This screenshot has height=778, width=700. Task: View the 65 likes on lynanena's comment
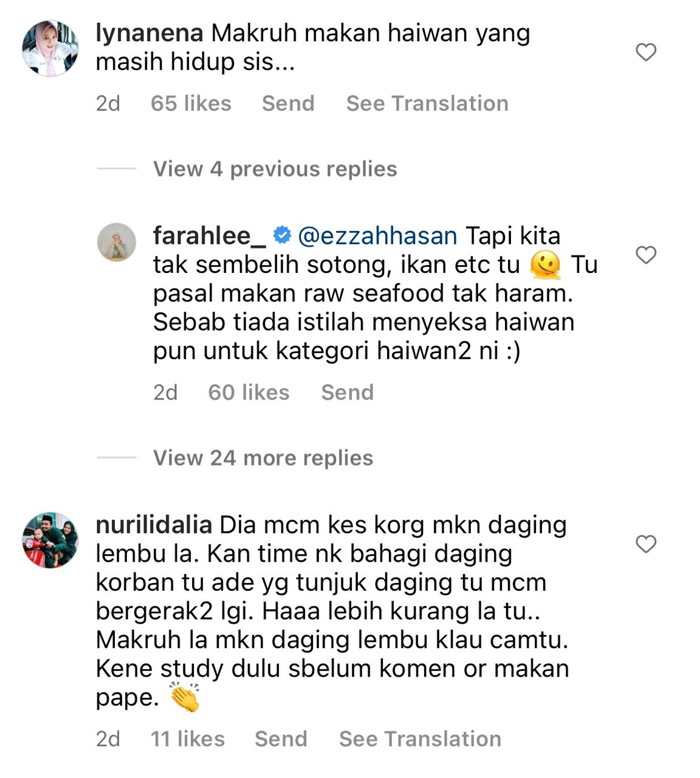pos(191,103)
